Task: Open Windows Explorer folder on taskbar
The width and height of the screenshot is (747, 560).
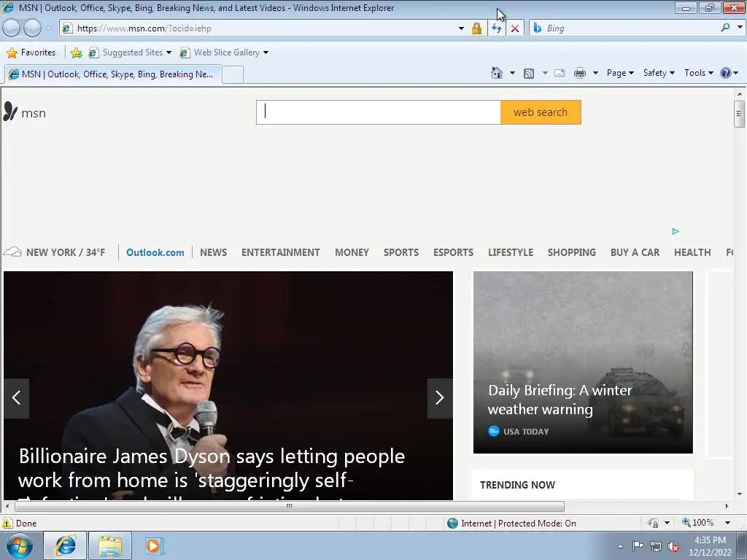Action: click(x=111, y=545)
